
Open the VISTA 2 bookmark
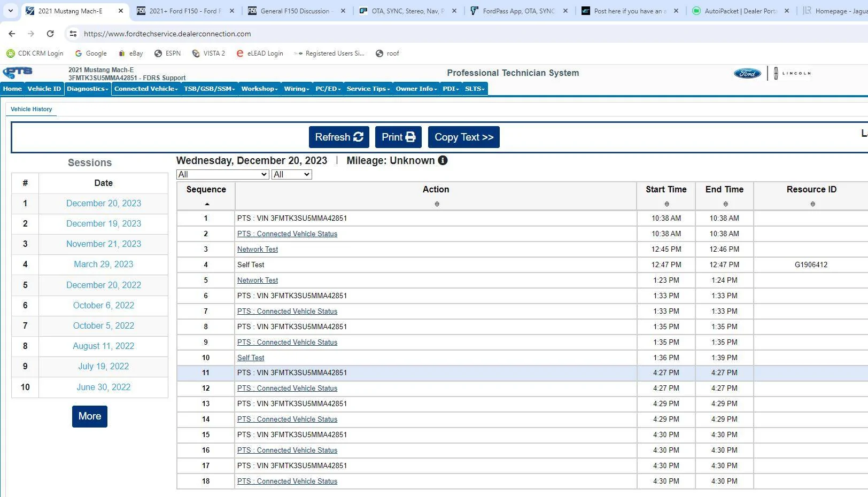(x=208, y=53)
